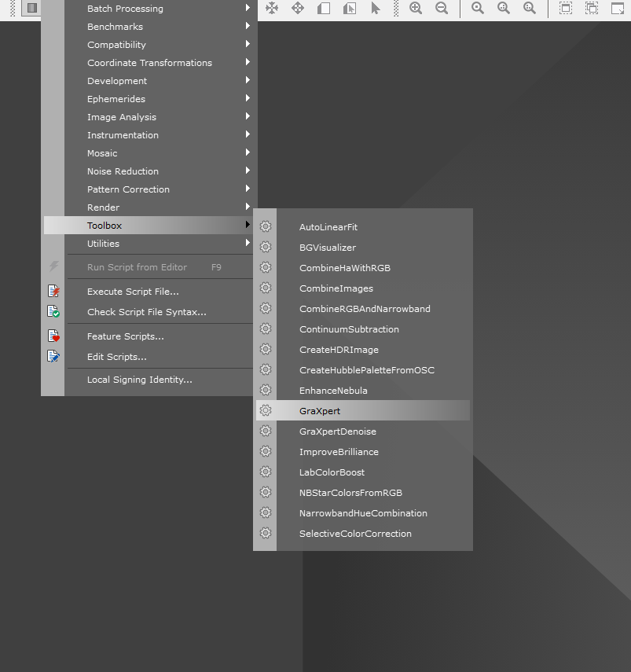Click the Execute Script File lightning-page icon
This screenshot has width=631, height=672.
click(53, 291)
